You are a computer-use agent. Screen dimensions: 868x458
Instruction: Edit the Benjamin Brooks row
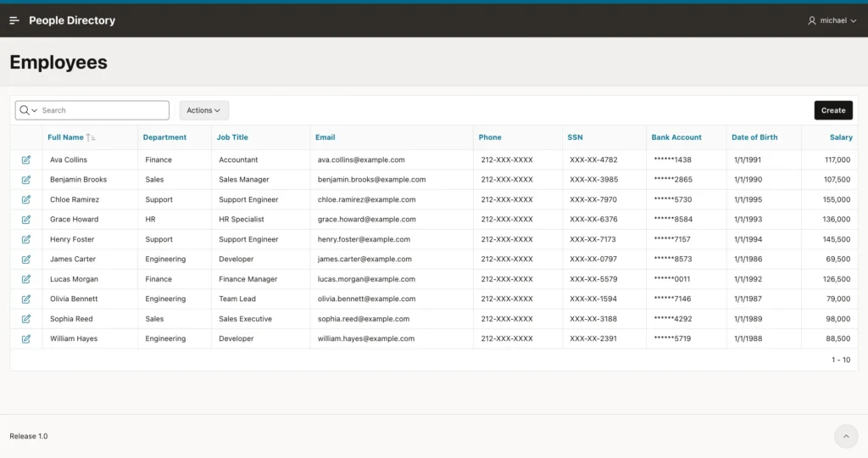[26, 180]
